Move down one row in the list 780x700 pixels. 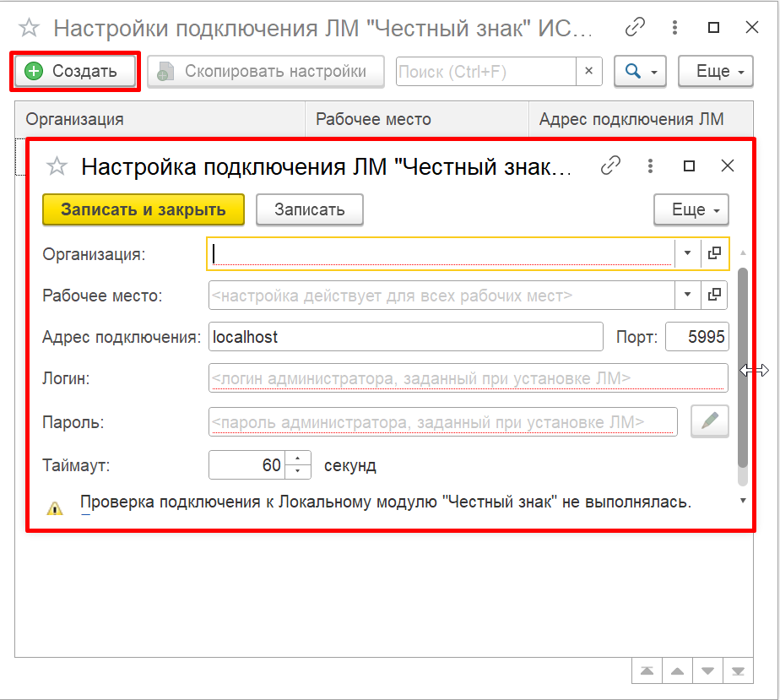point(708,671)
